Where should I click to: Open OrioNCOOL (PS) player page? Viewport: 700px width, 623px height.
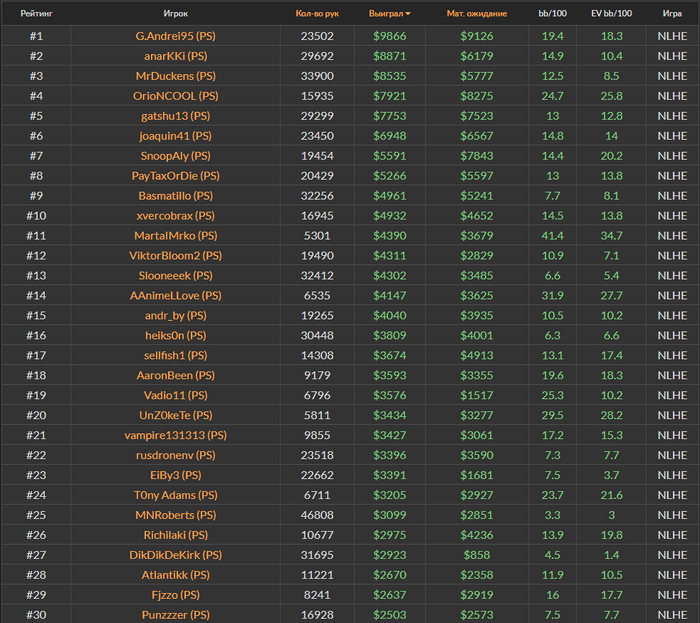point(175,96)
